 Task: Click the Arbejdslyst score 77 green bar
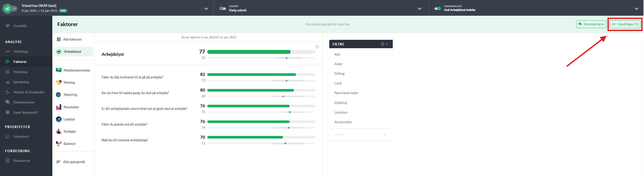(x=249, y=52)
